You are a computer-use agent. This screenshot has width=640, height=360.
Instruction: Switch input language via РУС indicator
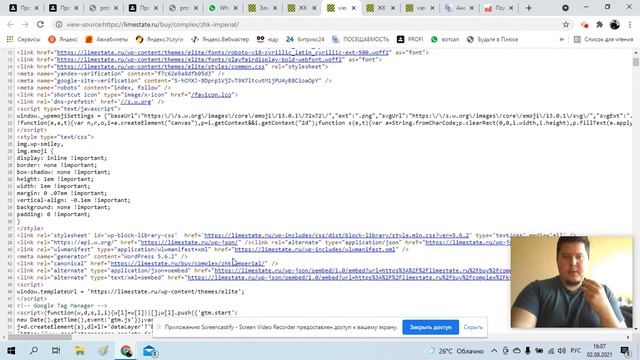pos(576,351)
